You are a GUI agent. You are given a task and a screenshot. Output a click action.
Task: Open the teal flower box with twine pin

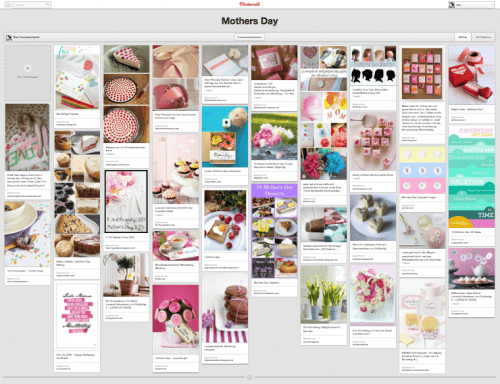pyautogui.click(x=225, y=137)
